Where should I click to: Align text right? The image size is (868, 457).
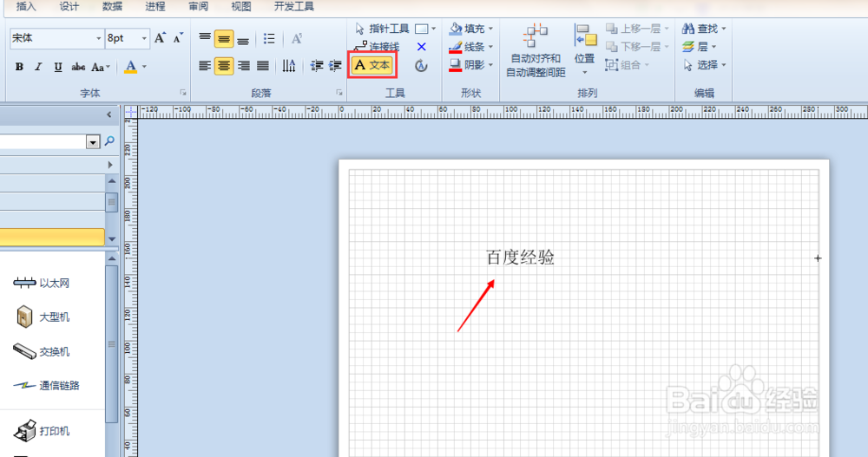coord(244,66)
